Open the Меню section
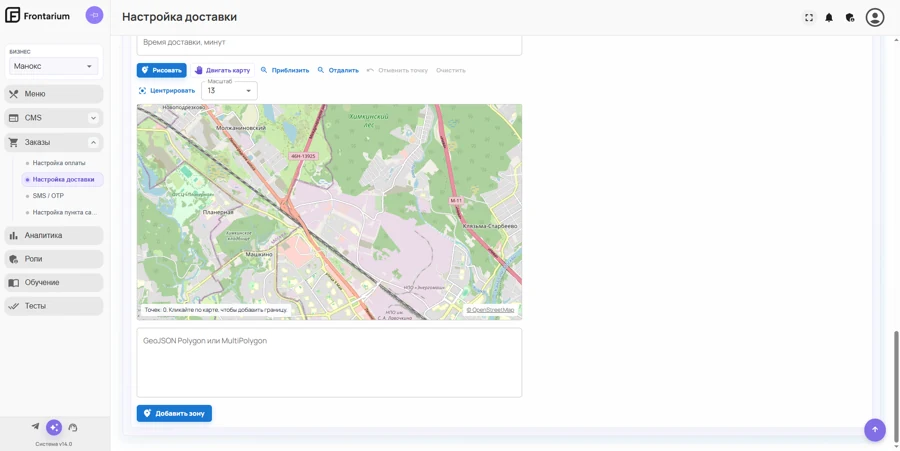 click(x=53, y=94)
